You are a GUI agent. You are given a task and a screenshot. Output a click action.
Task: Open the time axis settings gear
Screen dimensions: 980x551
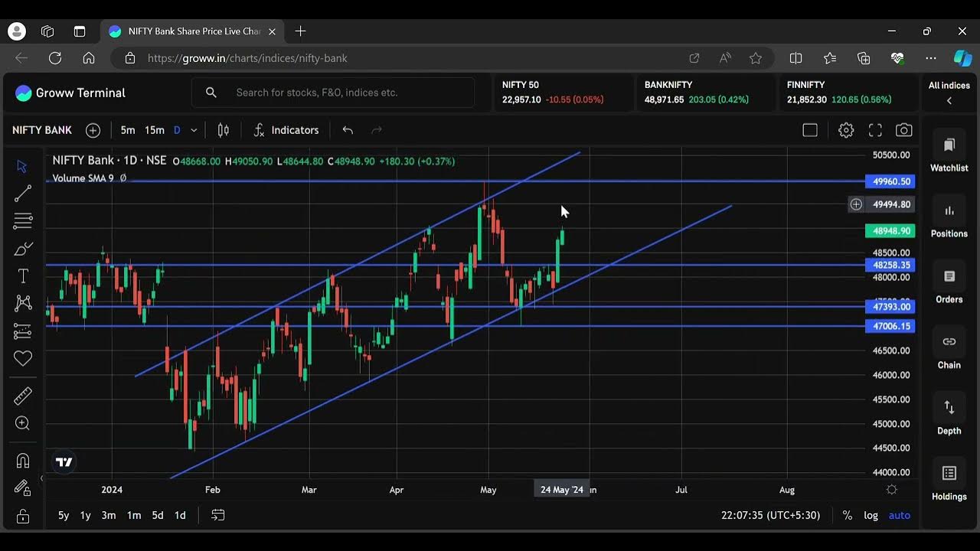(891, 490)
